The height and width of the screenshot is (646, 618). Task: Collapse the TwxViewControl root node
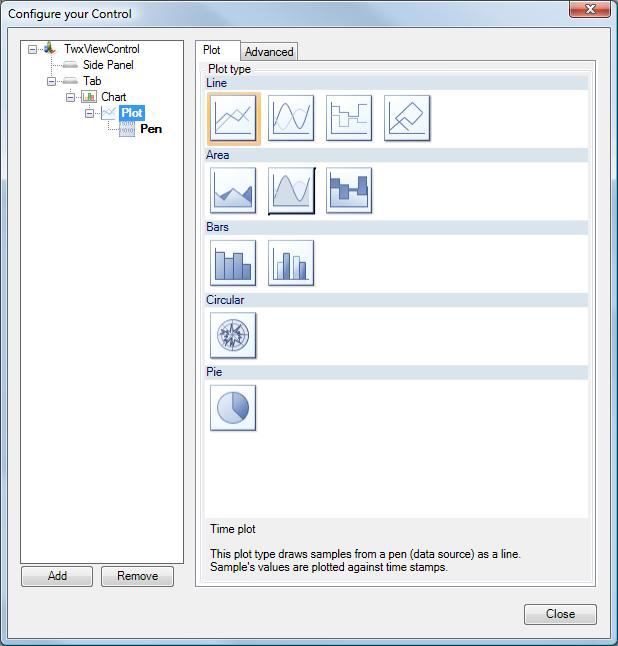(33, 49)
